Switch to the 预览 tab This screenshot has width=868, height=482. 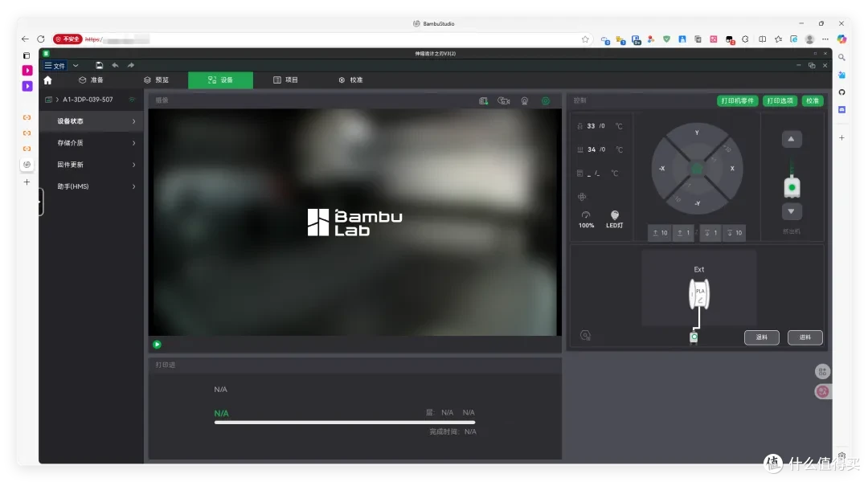[156, 80]
